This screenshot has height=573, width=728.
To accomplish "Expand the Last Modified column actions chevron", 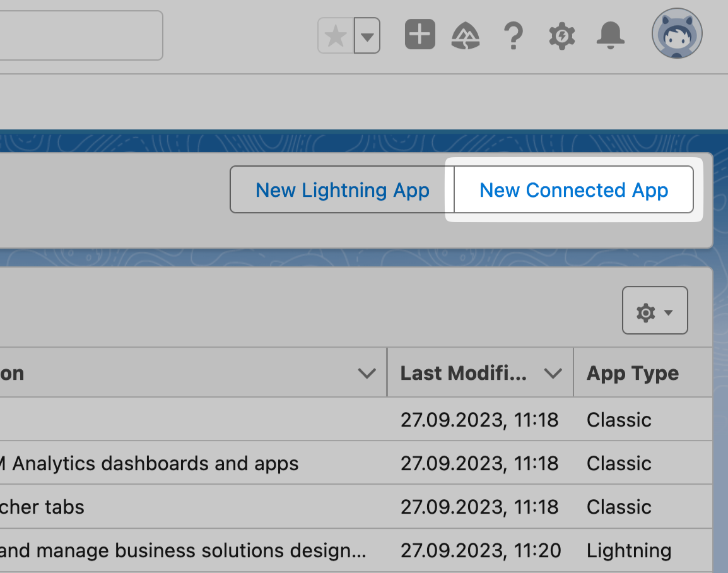I will (x=553, y=374).
